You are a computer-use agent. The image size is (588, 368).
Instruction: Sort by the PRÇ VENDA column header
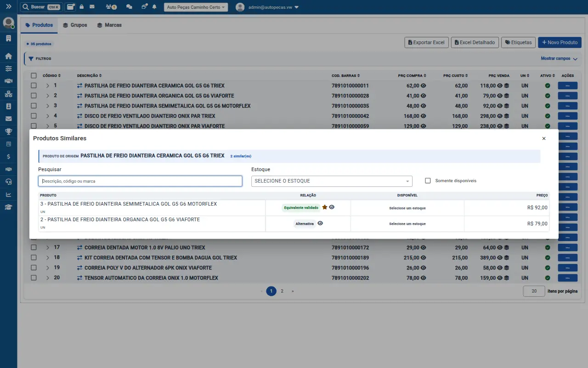[499, 75]
